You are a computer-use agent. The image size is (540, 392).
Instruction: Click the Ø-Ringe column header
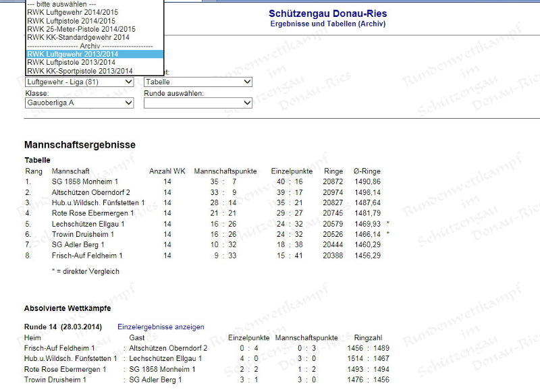pyautogui.click(x=367, y=171)
